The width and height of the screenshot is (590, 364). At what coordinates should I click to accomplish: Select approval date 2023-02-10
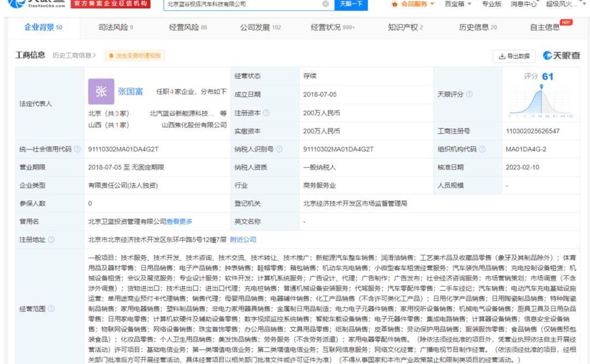[x=522, y=168]
